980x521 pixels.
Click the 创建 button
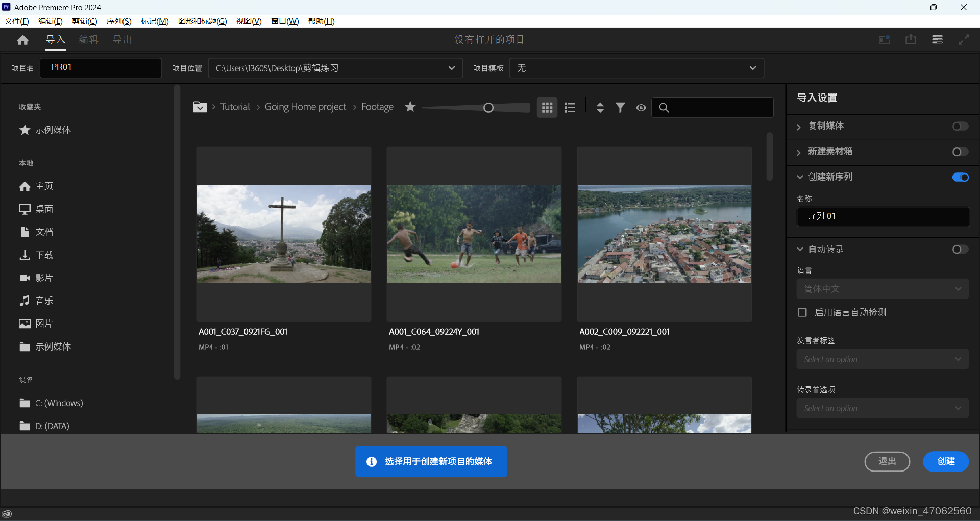[946, 461]
